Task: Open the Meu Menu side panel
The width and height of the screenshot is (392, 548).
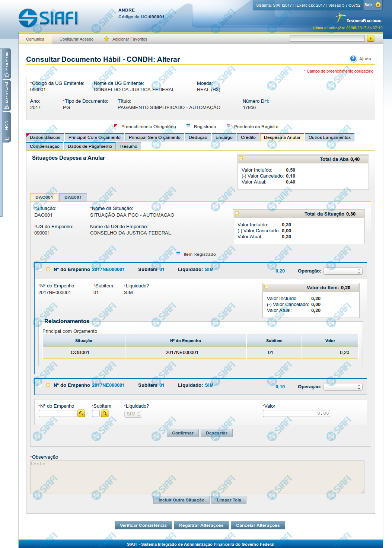Action: [x=7, y=64]
